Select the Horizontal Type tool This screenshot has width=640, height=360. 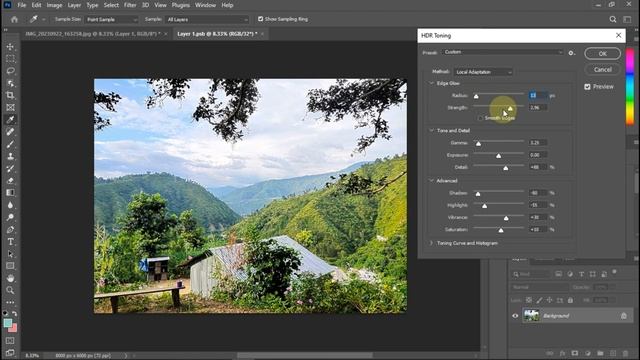point(10,242)
